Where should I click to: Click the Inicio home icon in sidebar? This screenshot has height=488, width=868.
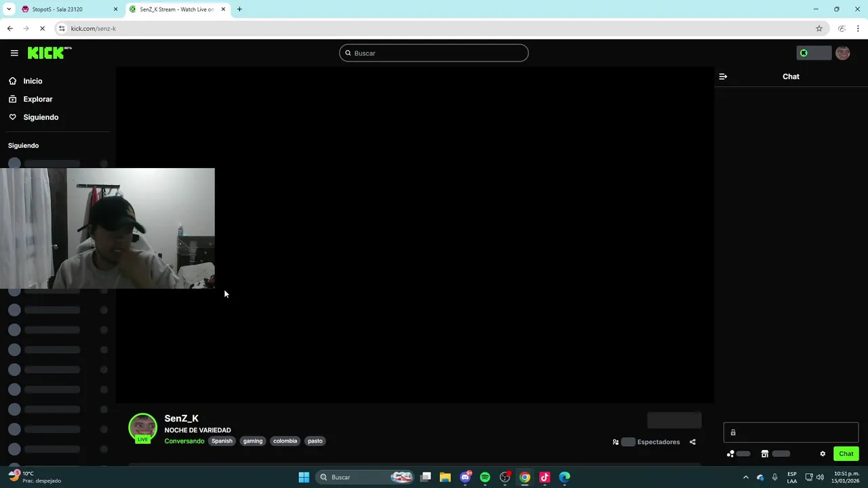click(12, 81)
